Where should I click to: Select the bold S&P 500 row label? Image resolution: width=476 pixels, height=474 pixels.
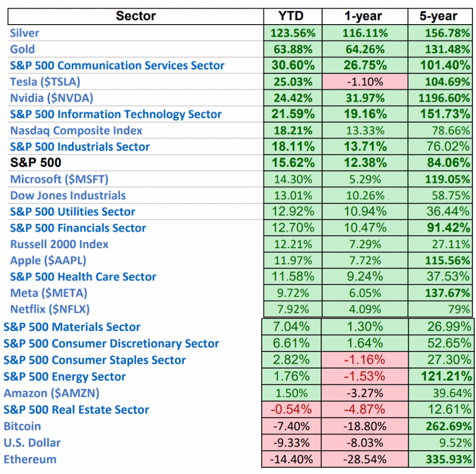point(36,163)
